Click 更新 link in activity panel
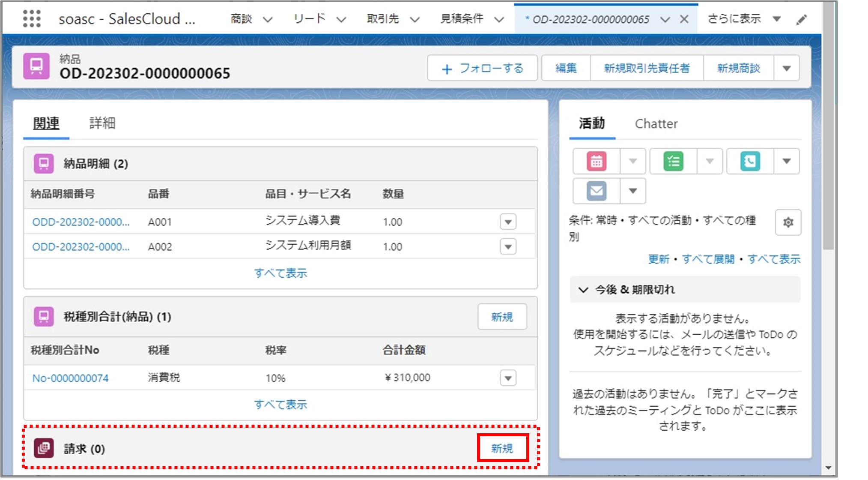 coord(659,259)
